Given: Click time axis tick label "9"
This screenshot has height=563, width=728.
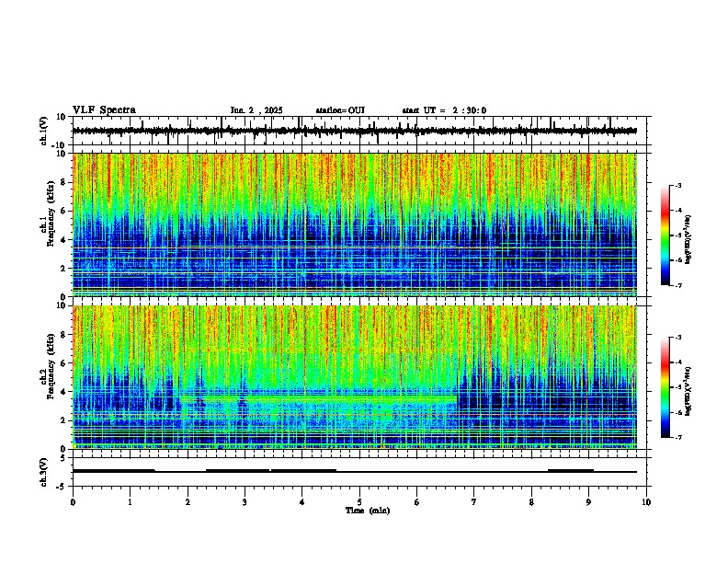Looking at the screenshot, I should coord(588,502).
